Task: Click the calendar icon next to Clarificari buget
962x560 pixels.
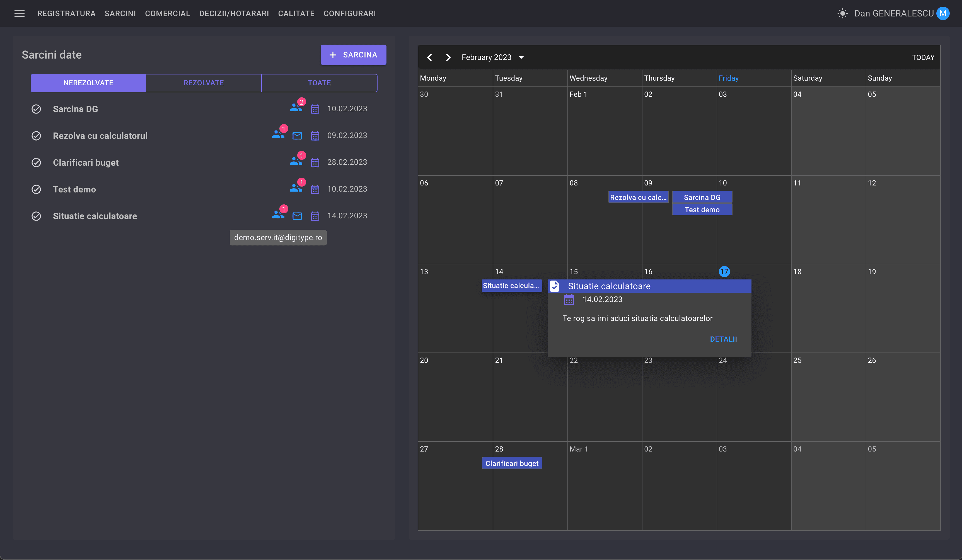Action: 315,162
